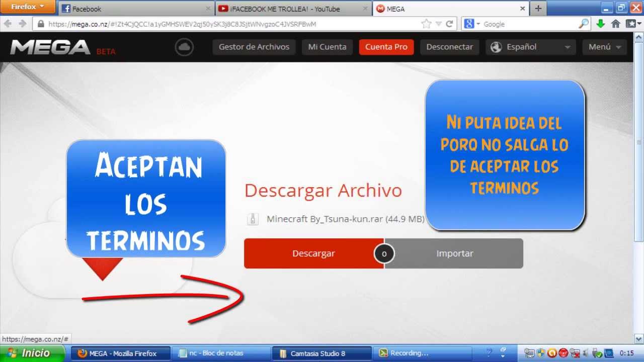Close the Facebook tab
This screenshot has width=644, height=362.
click(208, 9)
